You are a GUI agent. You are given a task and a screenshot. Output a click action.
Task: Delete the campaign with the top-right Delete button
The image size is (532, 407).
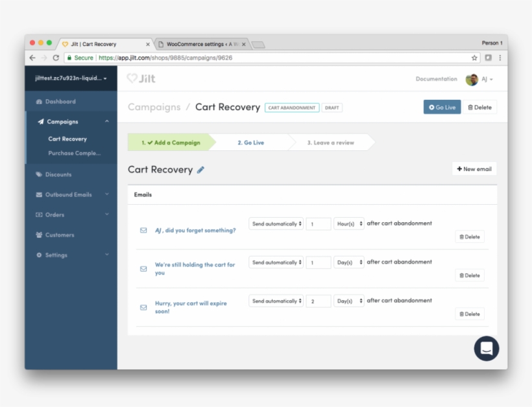(480, 107)
